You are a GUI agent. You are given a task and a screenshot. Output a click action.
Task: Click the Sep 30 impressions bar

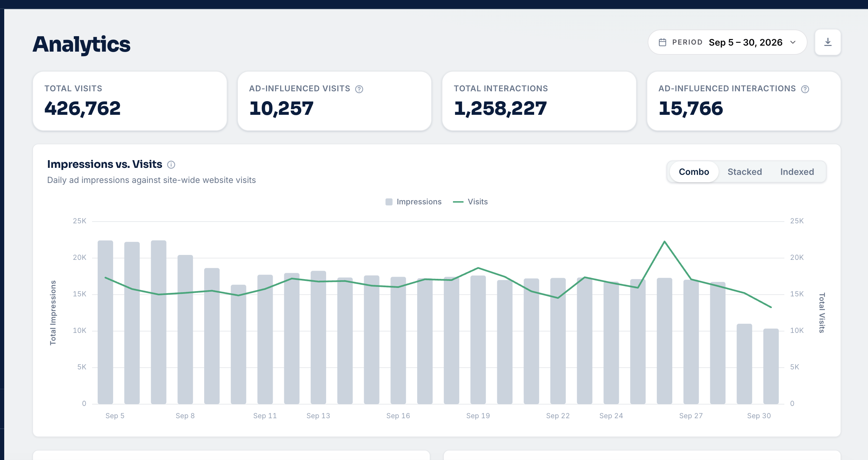pyautogui.click(x=771, y=366)
